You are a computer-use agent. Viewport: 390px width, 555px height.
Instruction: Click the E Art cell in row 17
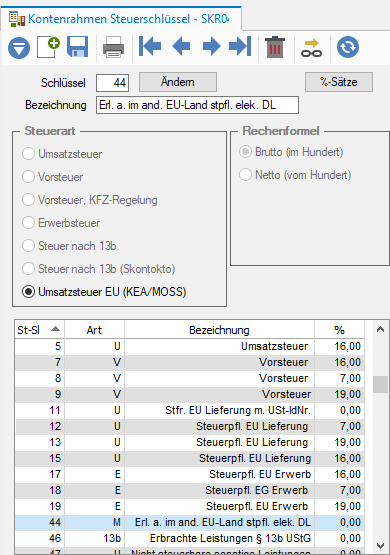point(94,474)
